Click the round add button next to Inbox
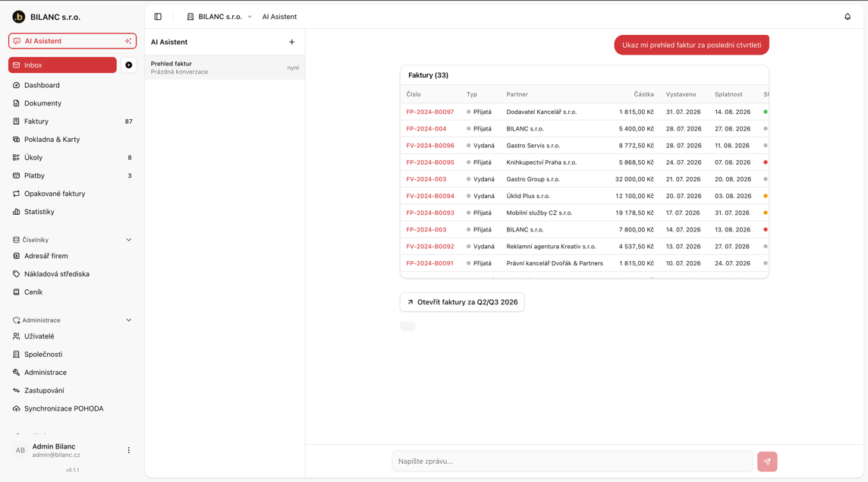The height and width of the screenshot is (482, 868). [128, 65]
